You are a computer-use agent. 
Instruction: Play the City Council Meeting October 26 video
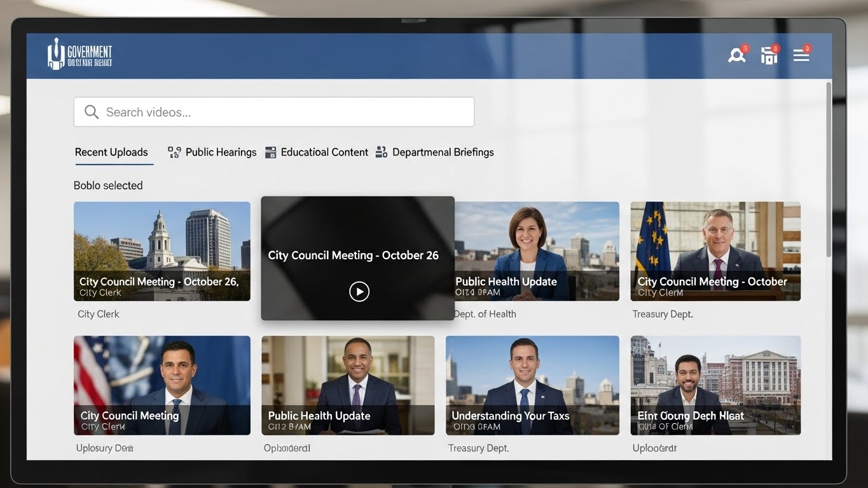click(359, 291)
